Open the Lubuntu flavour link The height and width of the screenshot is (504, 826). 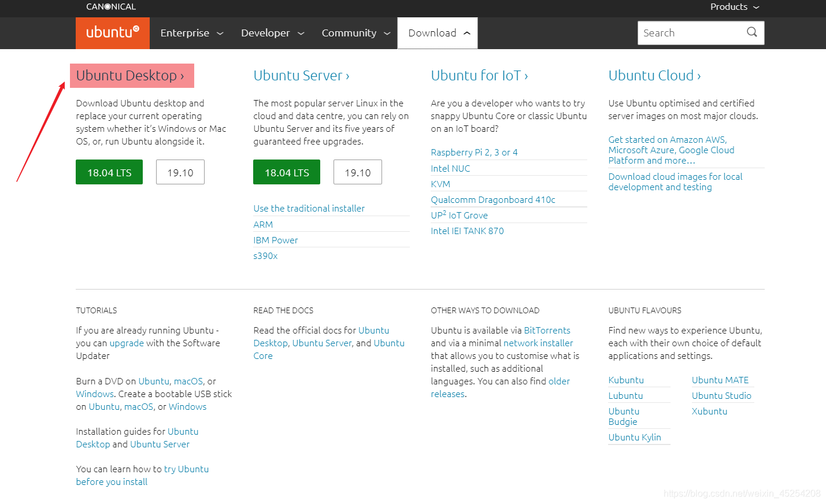tap(625, 395)
